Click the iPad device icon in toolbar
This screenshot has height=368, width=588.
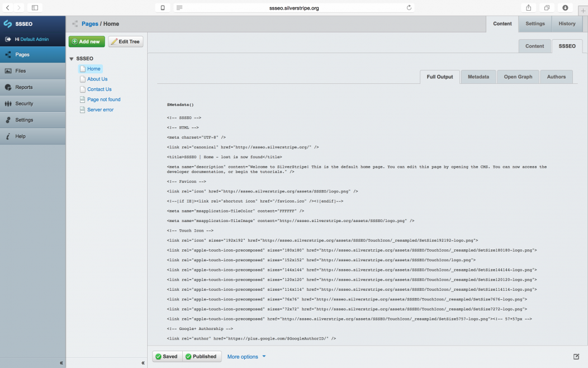click(163, 8)
